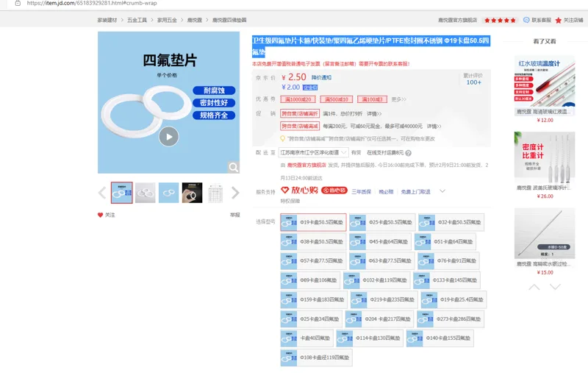Screen dimensions: 588x373
Task: Open magnifier zoom on the product image
Action: (233, 167)
